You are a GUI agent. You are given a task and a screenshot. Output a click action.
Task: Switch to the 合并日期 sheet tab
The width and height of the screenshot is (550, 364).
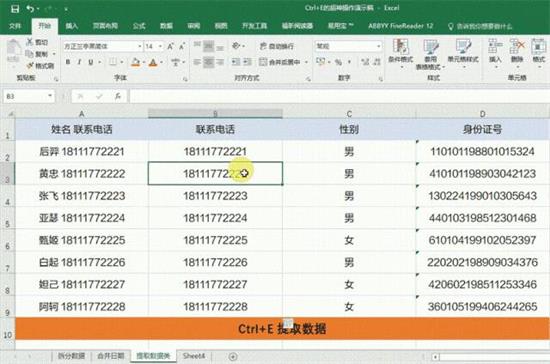click(x=110, y=356)
